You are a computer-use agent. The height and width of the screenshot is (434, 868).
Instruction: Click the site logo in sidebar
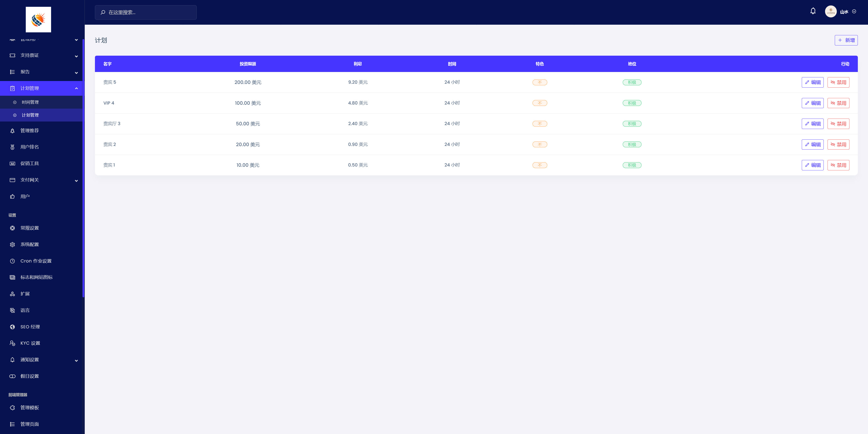pyautogui.click(x=38, y=19)
